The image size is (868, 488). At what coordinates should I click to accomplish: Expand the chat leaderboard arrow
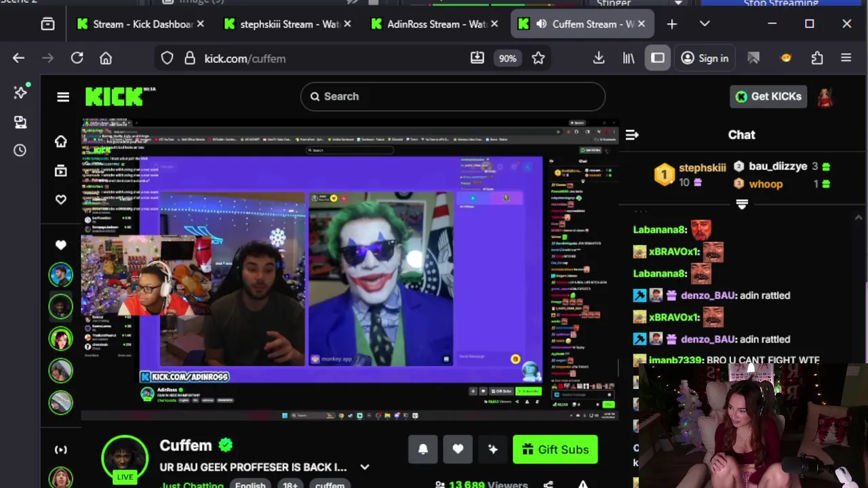(741, 204)
